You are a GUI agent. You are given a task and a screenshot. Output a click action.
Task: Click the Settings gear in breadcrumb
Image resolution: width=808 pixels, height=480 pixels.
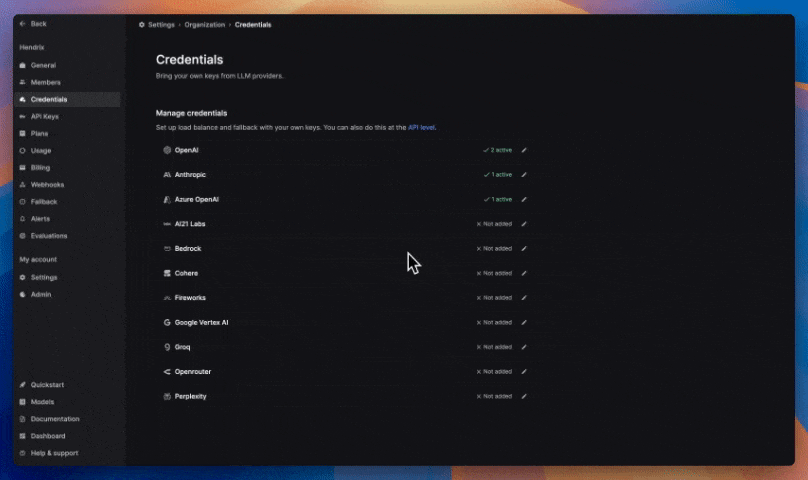pos(142,25)
